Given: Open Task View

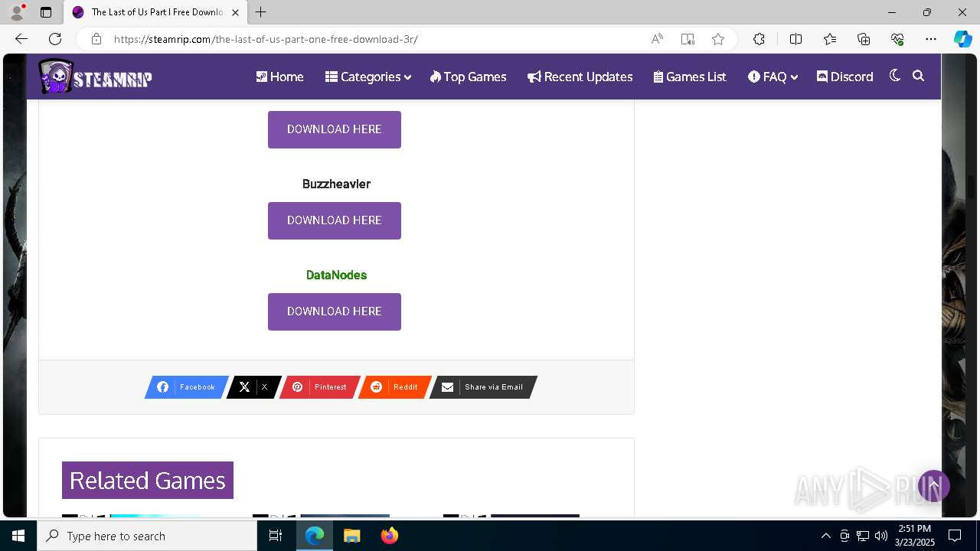Looking at the screenshot, I should 276,536.
